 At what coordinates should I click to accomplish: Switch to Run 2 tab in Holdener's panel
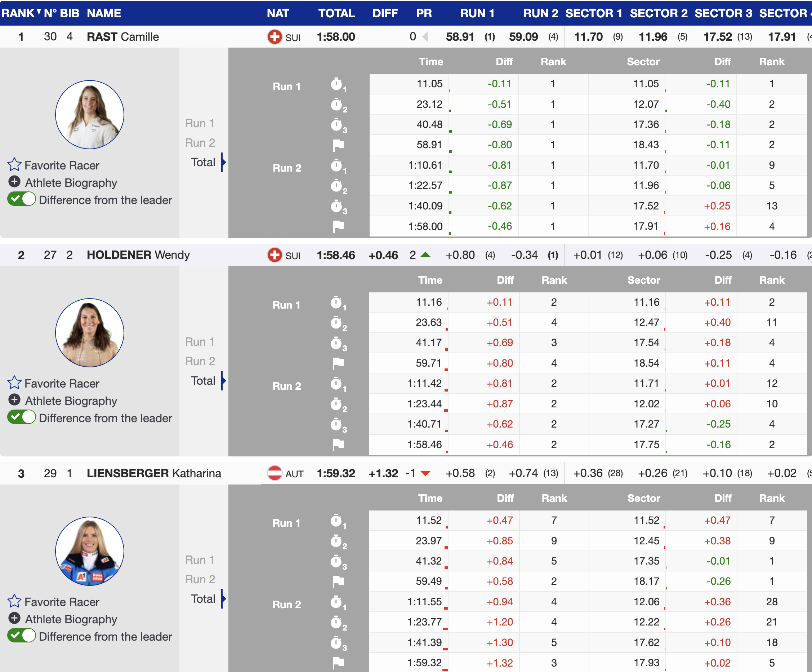tap(200, 361)
